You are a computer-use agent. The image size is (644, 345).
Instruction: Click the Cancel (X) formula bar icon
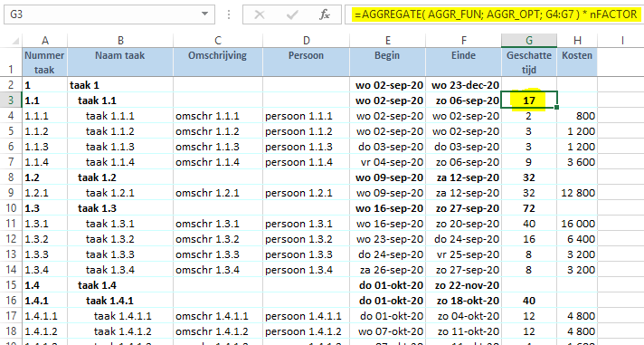coord(260,14)
